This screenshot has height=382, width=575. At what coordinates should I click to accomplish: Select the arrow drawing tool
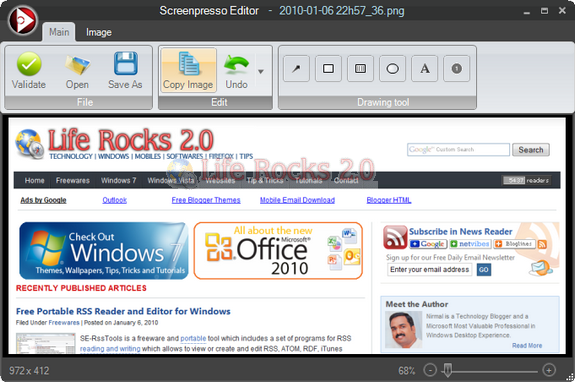[296, 69]
